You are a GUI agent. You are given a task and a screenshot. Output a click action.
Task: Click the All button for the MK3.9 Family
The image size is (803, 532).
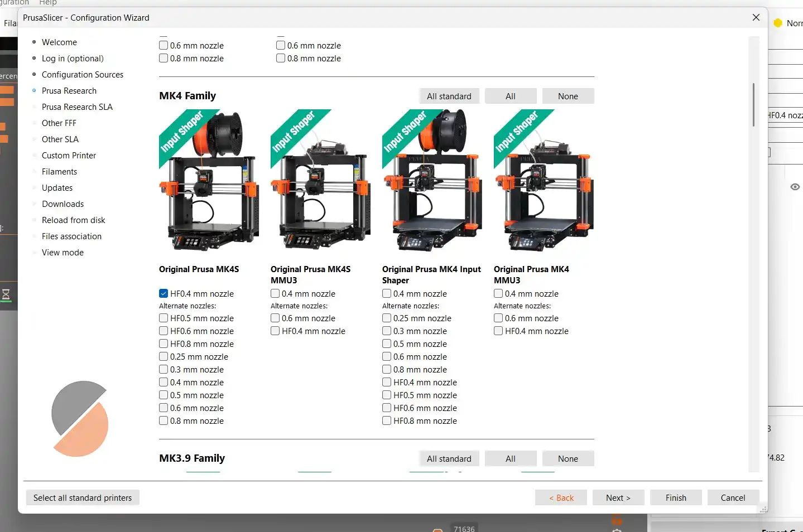pyautogui.click(x=511, y=458)
